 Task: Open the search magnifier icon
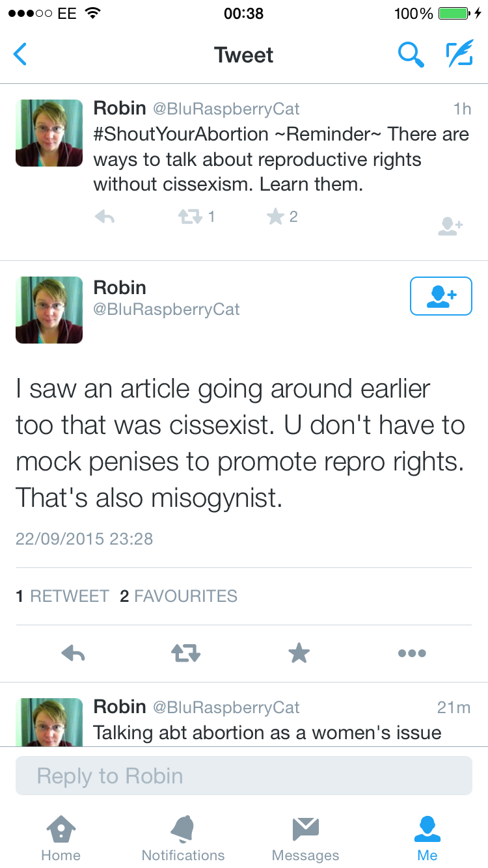point(411,55)
